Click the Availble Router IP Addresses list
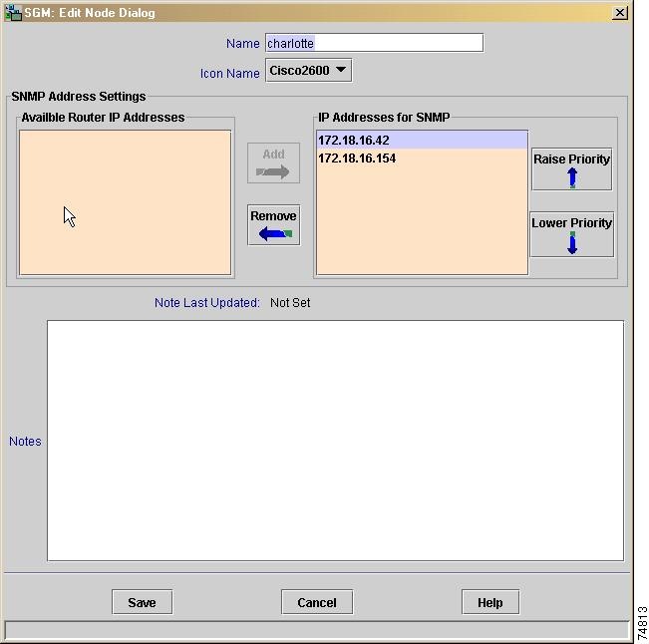This screenshot has width=649, height=644. 125,202
